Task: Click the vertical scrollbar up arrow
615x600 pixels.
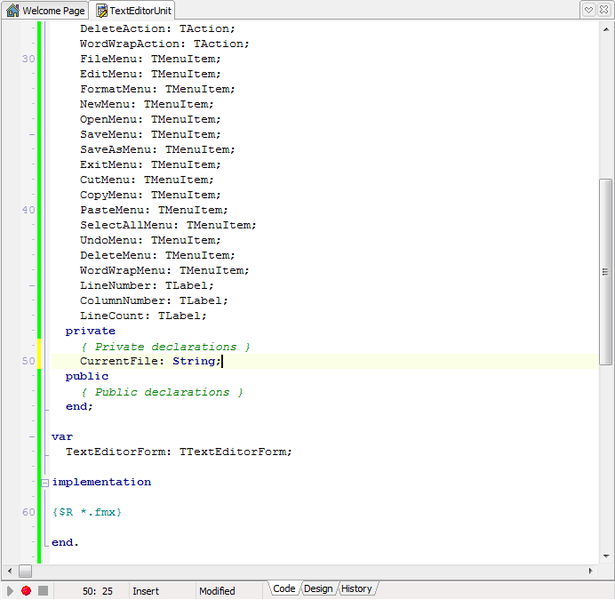Action: [x=606, y=29]
